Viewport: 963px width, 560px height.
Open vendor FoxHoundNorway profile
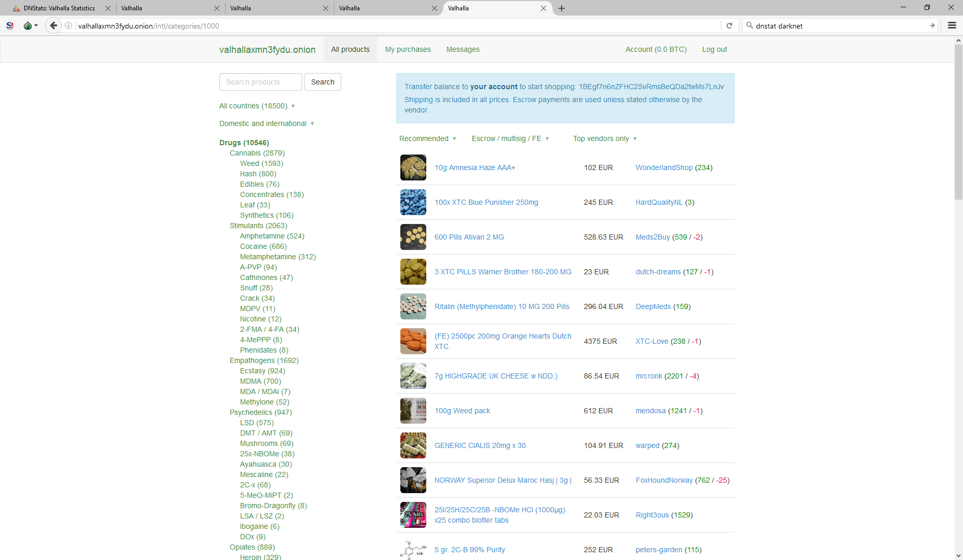coord(664,480)
